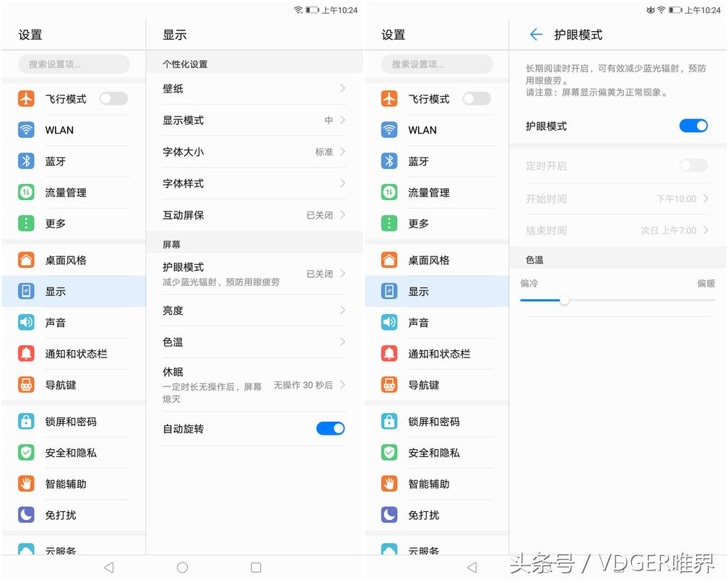Click the 通知和状态栏 notification icon
Screen dimensions: 728x582
pos(27,354)
